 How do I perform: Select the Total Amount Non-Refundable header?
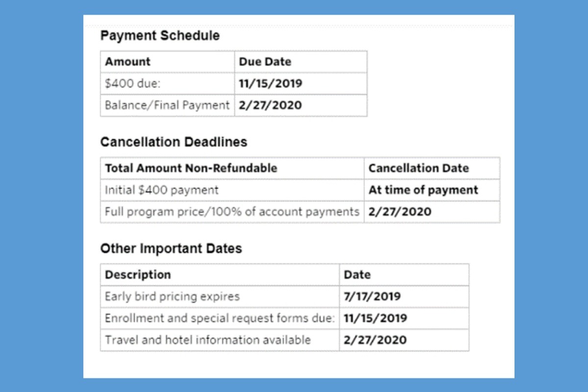pos(191,168)
